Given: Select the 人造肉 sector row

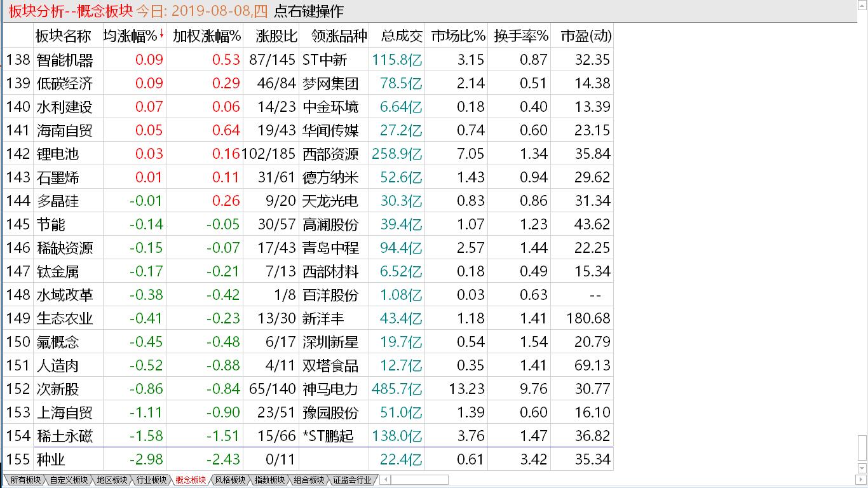Looking at the screenshot, I should coord(308,365).
